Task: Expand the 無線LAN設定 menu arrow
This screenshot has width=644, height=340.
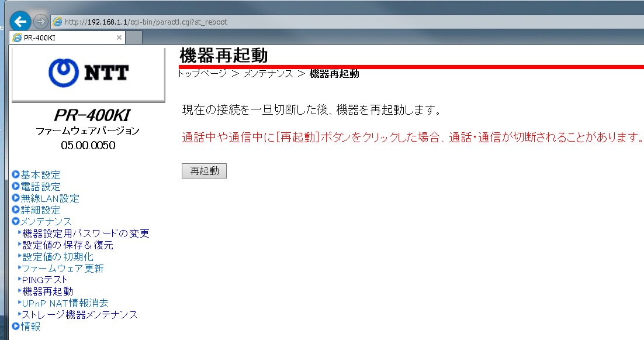Action: [16, 198]
